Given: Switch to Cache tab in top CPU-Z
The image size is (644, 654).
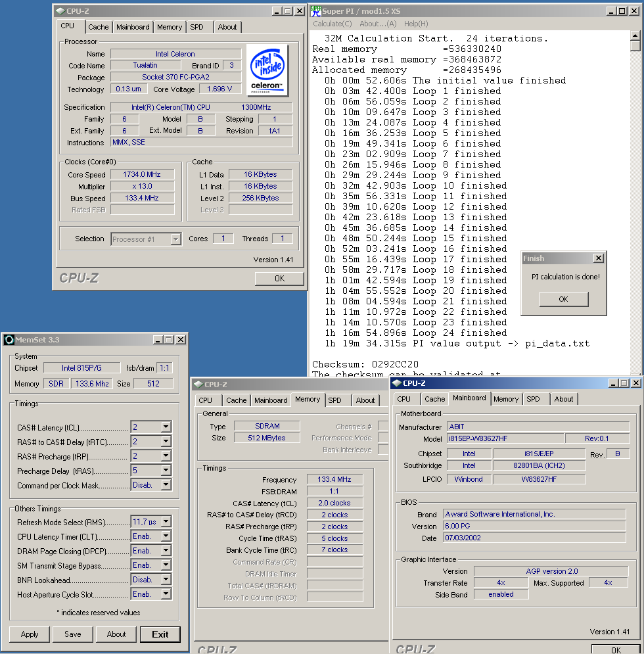Looking at the screenshot, I should click(99, 27).
